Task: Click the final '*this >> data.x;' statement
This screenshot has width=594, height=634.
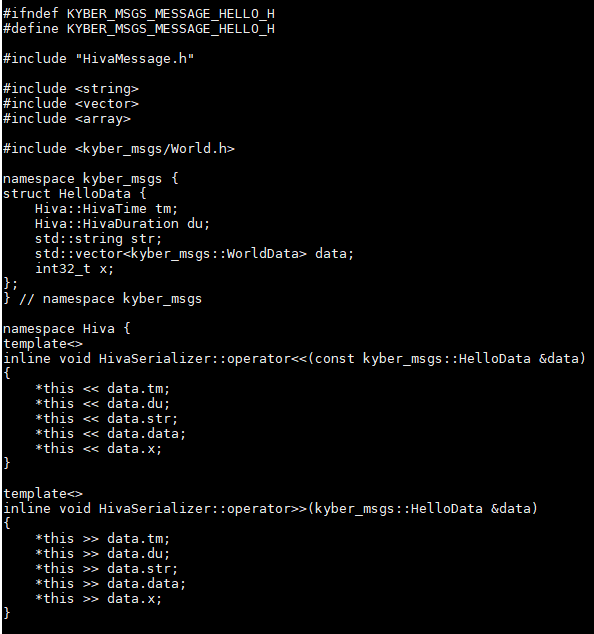Action: [x=98, y=598]
